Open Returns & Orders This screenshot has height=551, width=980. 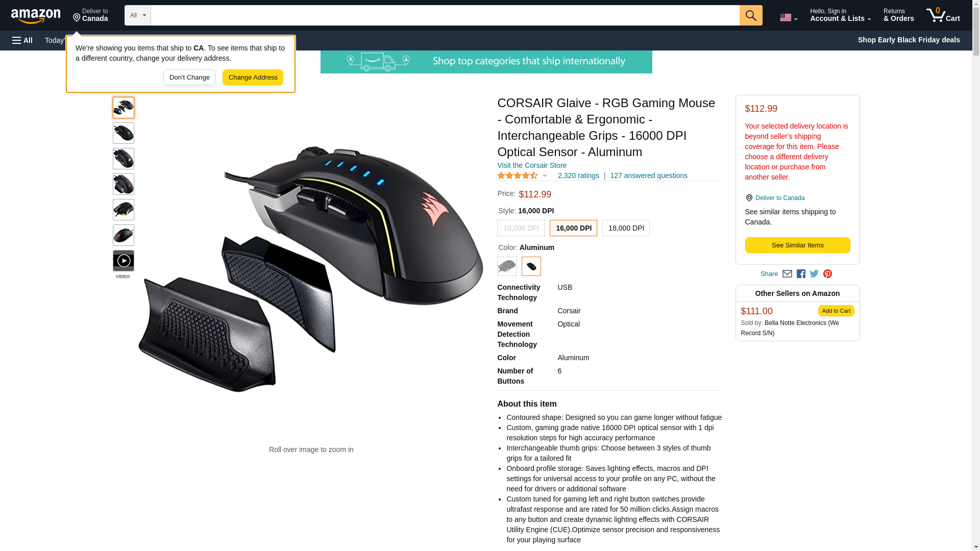(898, 15)
